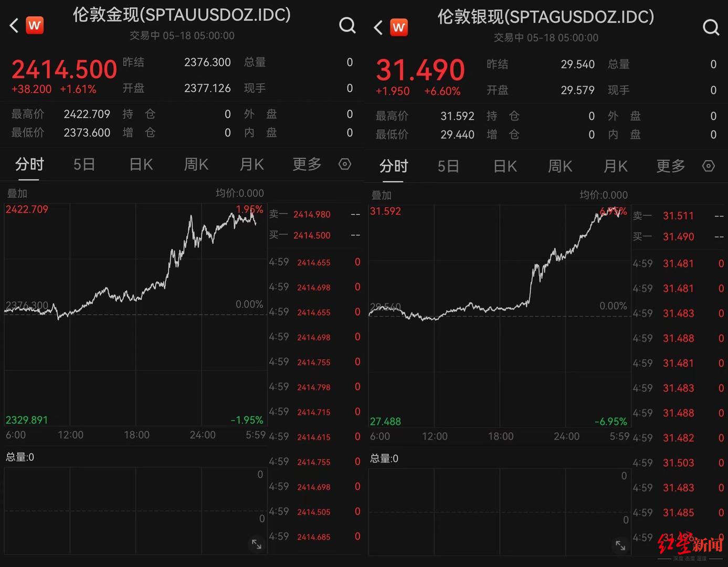Tap 叠加 overlay button on gold chart

coord(17,194)
